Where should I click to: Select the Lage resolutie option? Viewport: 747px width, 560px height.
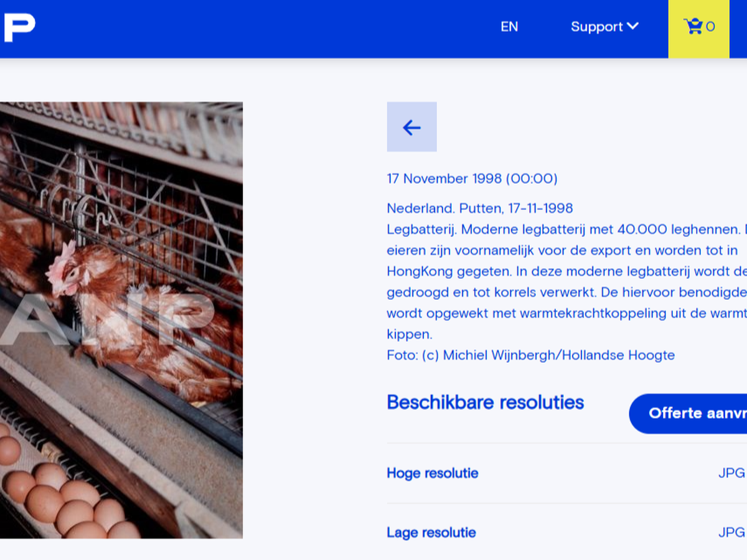[x=431, y=533]
